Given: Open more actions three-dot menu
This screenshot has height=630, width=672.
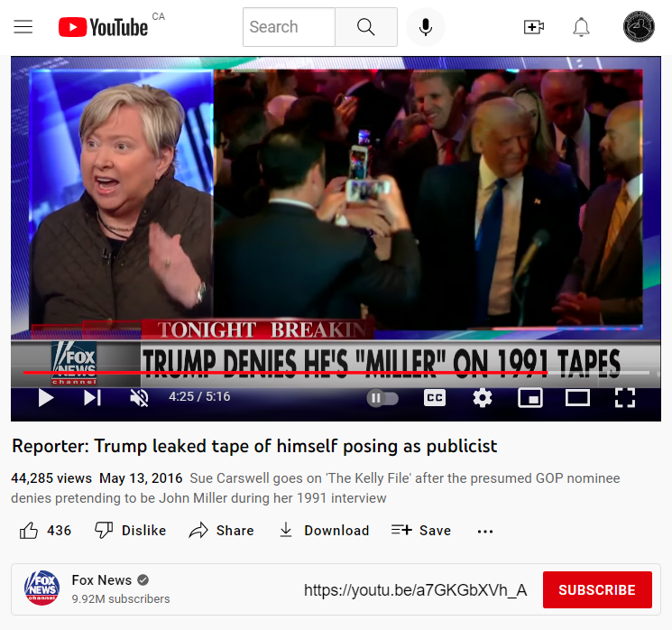Looking at the screenshot, I should (485, 532).
